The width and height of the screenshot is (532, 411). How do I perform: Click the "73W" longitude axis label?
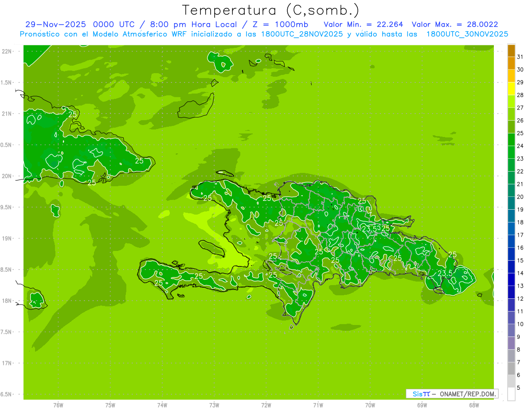click(214, 405)
